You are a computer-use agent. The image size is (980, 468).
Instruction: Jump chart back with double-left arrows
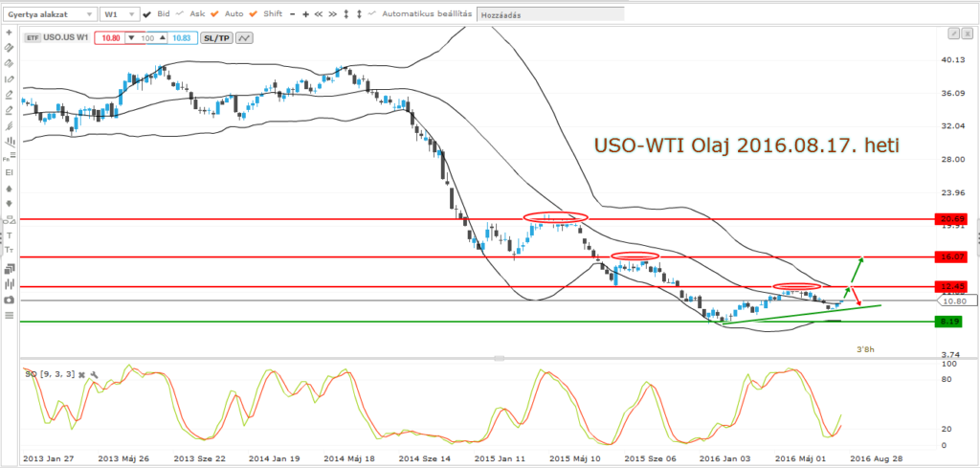(318, 13)
